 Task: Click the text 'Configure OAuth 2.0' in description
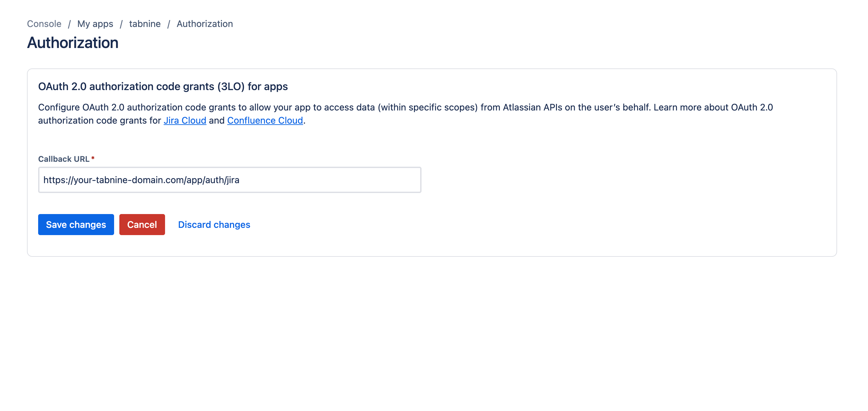click(x=81, y=108)
